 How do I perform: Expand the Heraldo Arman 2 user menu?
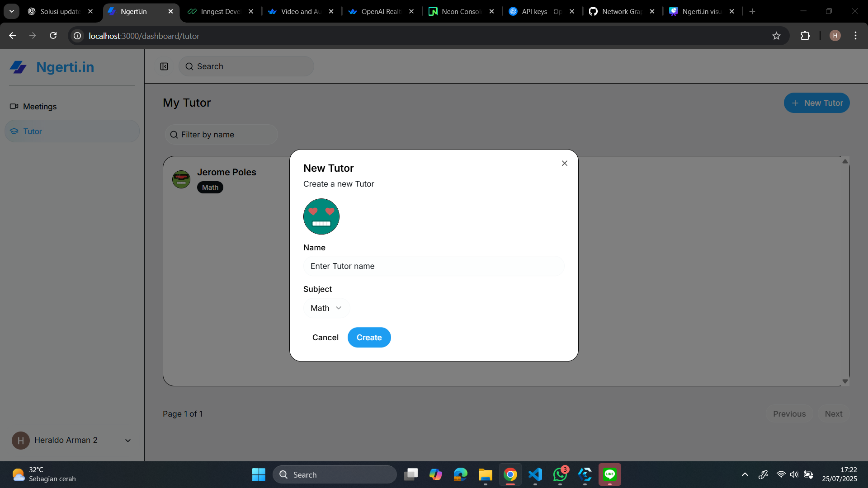point(128,441)
